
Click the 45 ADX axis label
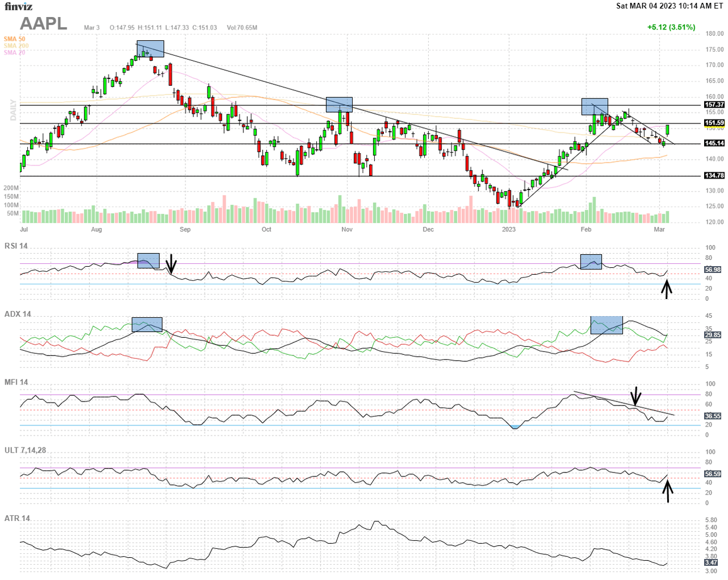(x=709, y=316)
